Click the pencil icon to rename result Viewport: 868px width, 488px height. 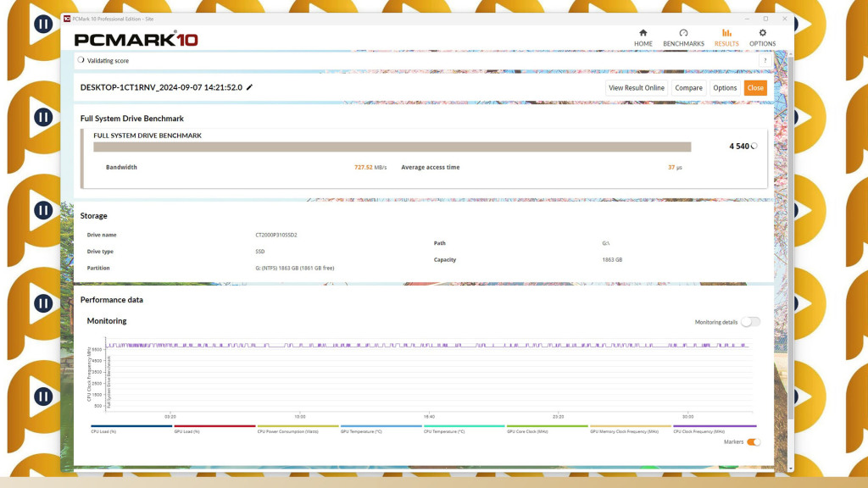250,87
